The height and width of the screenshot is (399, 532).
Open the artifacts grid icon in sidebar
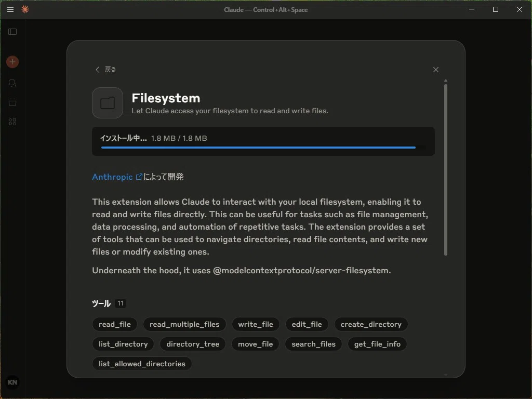coord(12,122)
